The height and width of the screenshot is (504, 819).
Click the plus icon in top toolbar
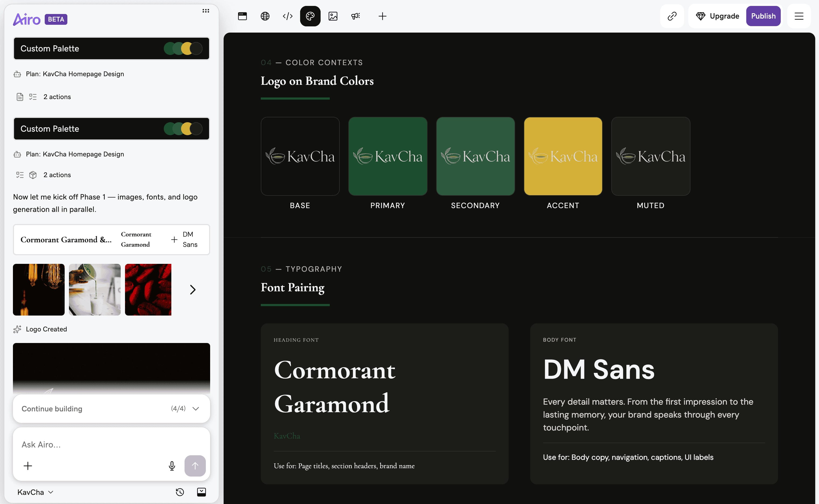point(383,16)
